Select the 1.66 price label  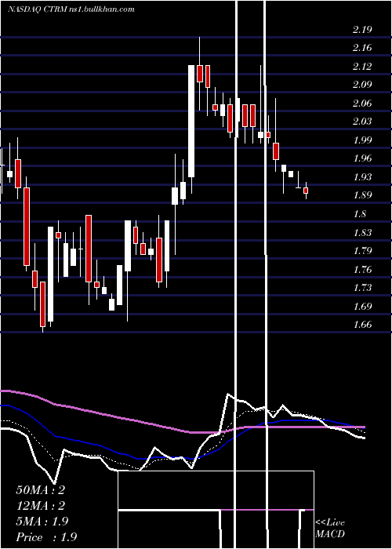362,325
